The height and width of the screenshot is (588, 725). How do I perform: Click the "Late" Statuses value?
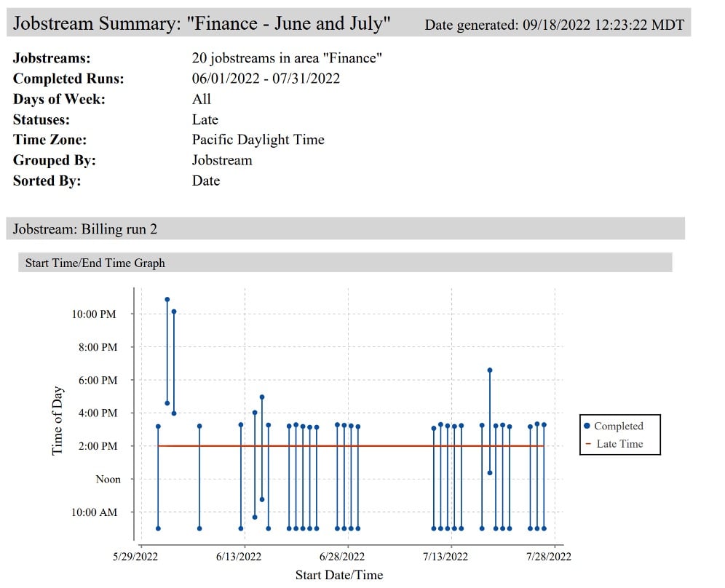click(205, 119)
